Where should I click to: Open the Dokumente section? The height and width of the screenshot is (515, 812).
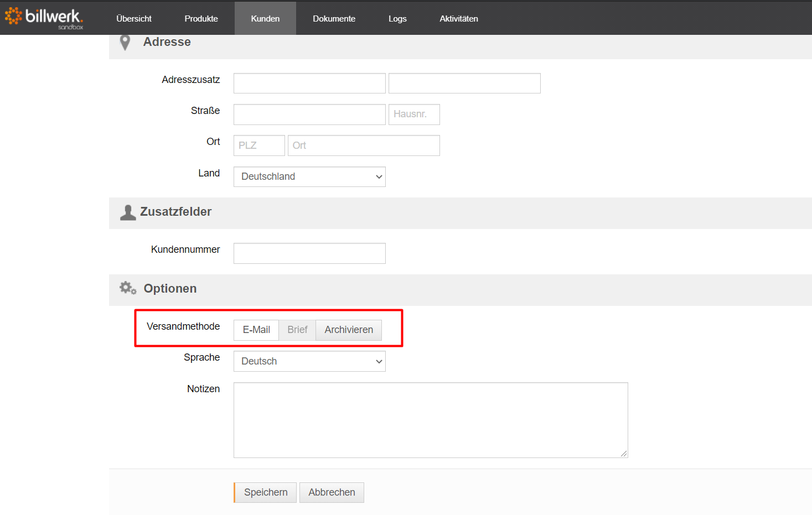(334, 18)
